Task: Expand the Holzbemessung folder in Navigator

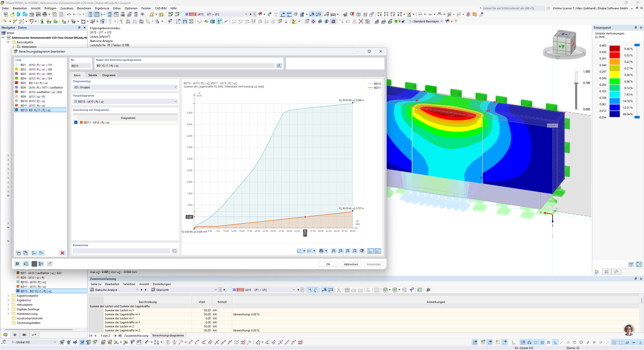Action: coord(8,314)
